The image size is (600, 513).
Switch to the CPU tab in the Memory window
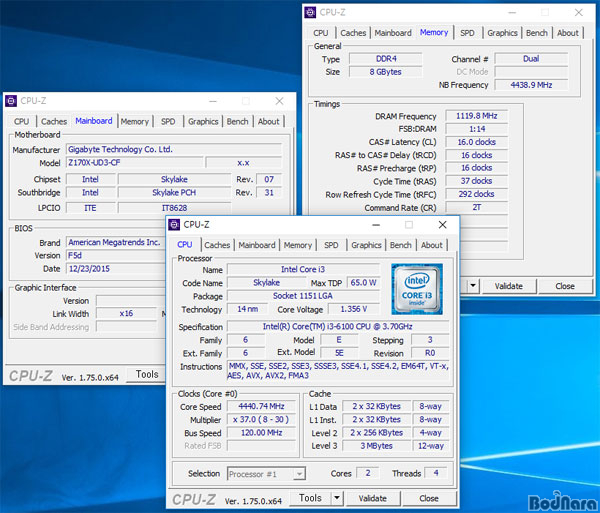point(321,33)
